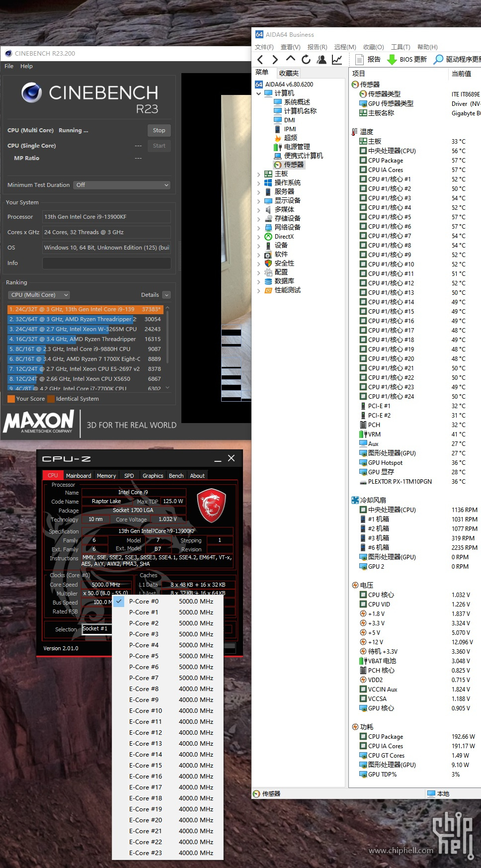Open AIDA64 查看(V) menu
Viewport: 481px width, 868px height.
291,47
